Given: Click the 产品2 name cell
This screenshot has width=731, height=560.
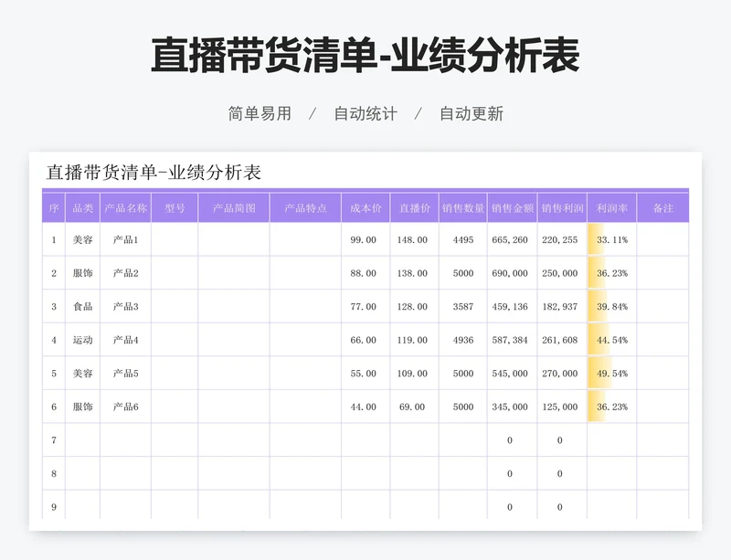Looking at the screenshot, I should (125, 273).
